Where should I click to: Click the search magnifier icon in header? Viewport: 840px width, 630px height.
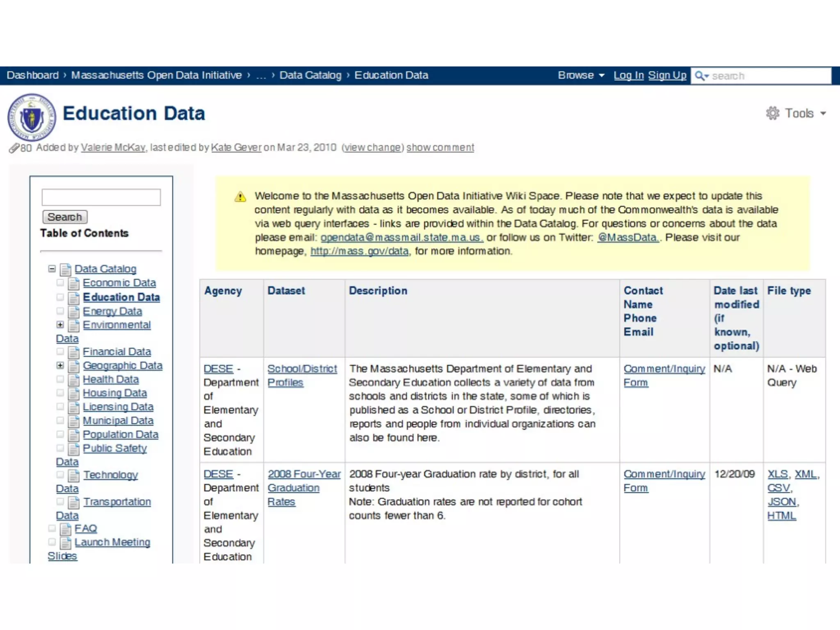700,76
